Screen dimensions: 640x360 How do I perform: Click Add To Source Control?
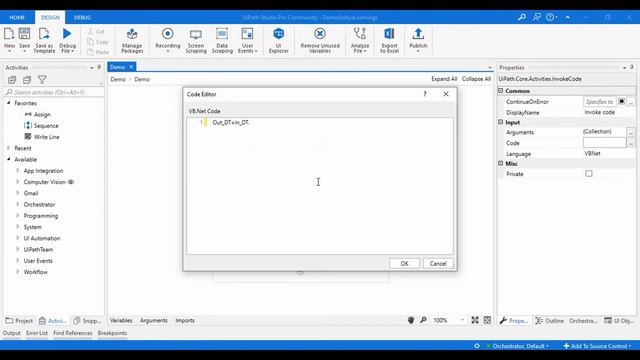[x=597, y=346]
